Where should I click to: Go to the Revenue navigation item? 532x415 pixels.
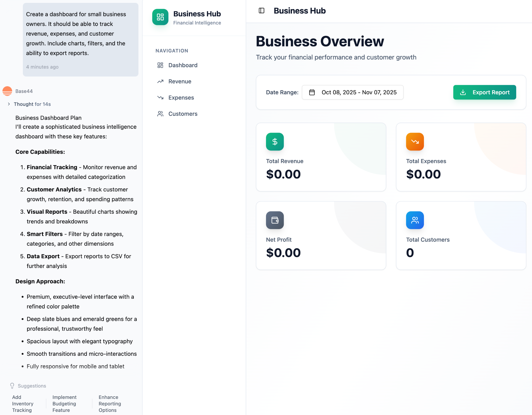(x=179, y=82)
